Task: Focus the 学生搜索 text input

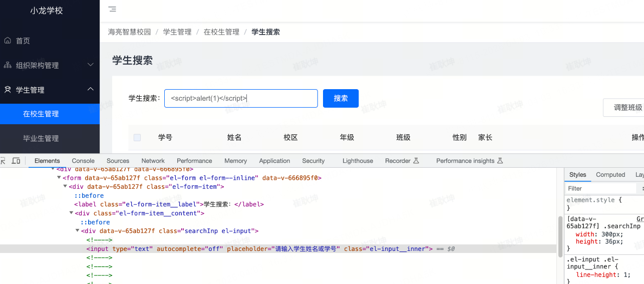Action: click(241, 98)
